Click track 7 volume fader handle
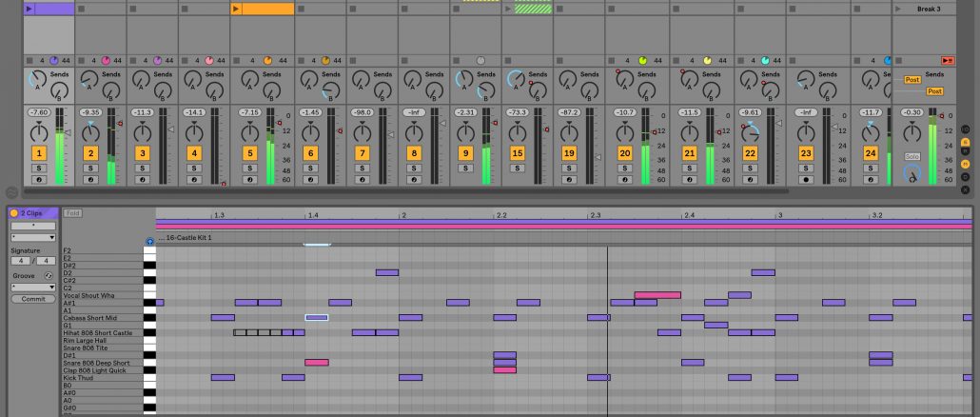The image size is (980, 417). [x=389, y=134]
